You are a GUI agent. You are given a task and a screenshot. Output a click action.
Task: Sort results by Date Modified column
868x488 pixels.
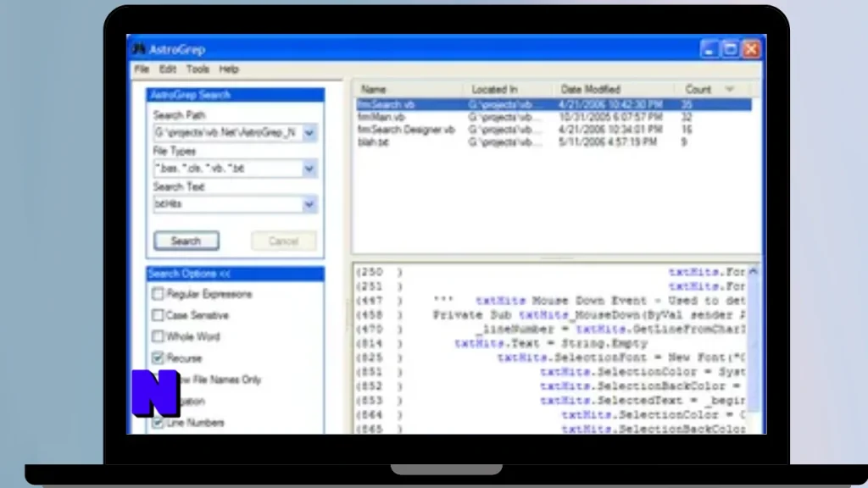coord(614,89)
